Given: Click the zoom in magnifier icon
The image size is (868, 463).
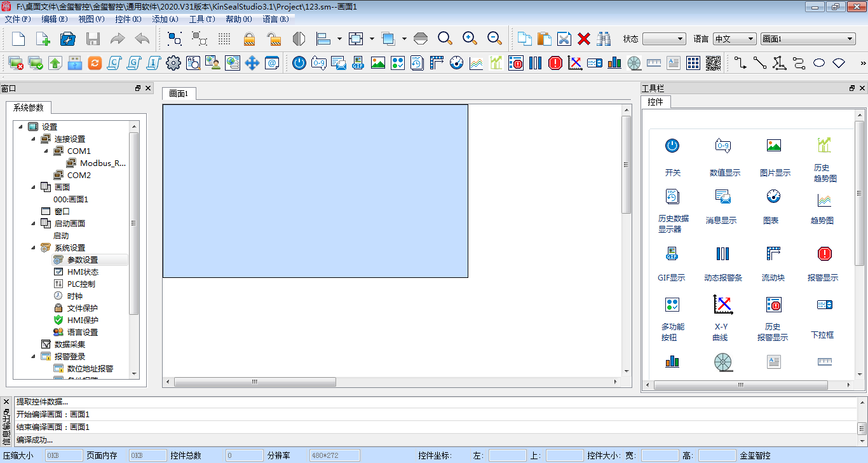Looking at the screenshot, I should point(470,39).
